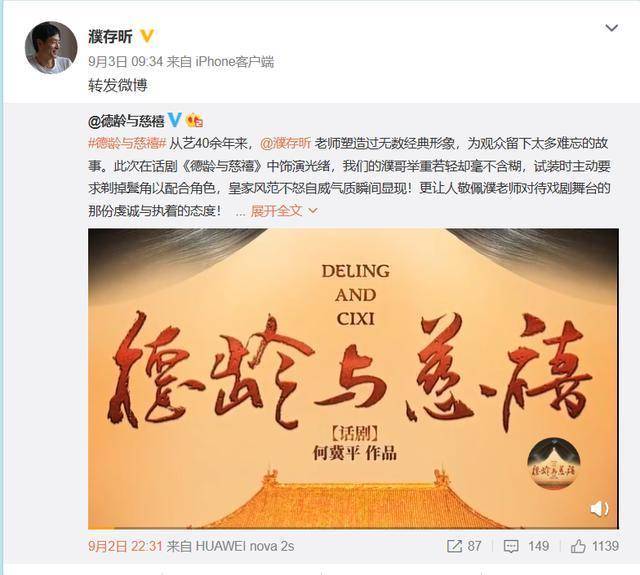
Task: Like the post with thumbs-up icon
Action: (578, 546)
